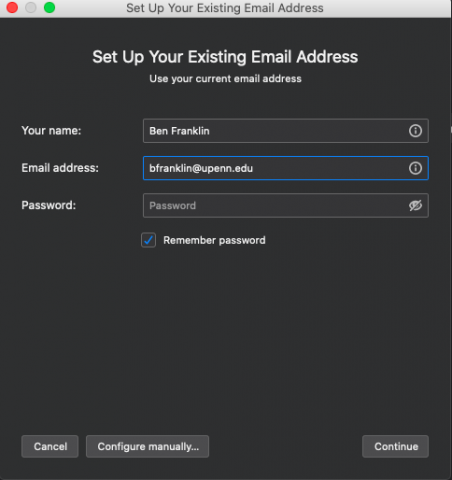Click the "Your name:" label
This screenshot has height=480, width=452.
[51, 131]
